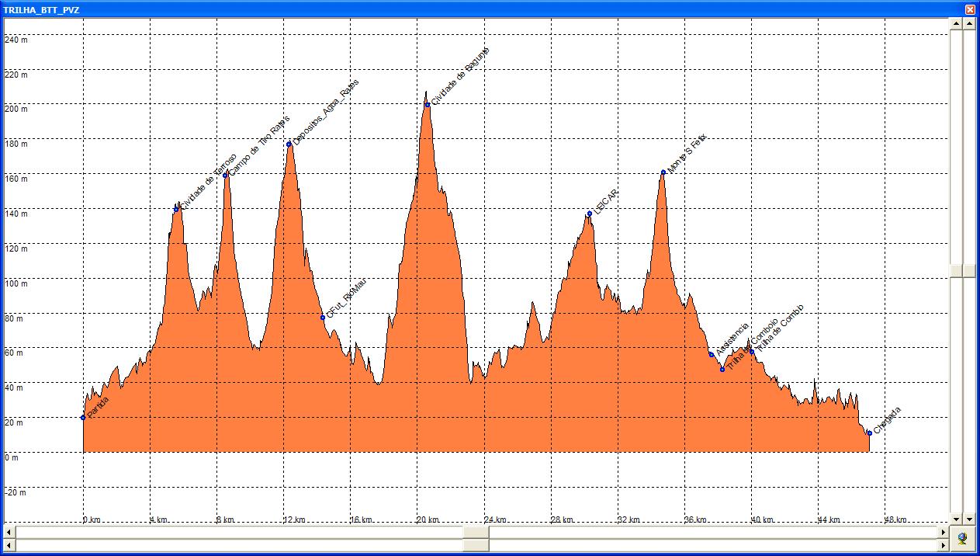The height and width of the screenshot is (556, 980).
Task: Click the 140 m elevation axis label
Action: point(16,214)
